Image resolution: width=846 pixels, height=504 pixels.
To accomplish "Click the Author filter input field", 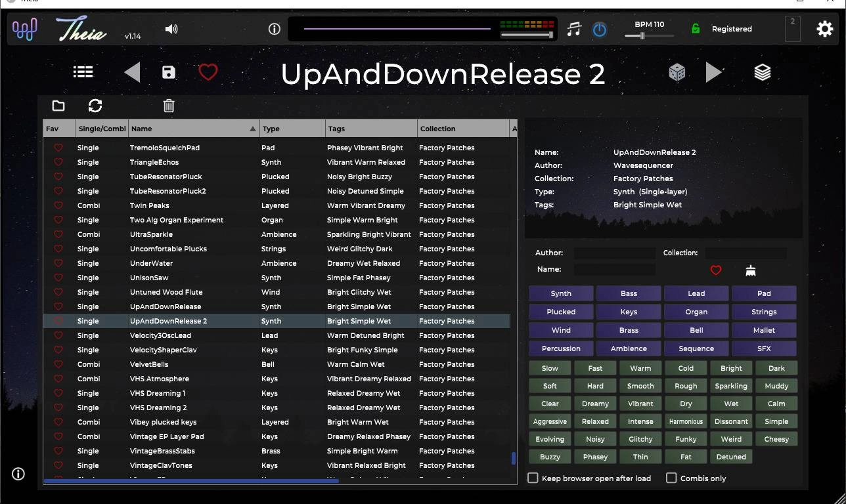I will pos(614,253).
